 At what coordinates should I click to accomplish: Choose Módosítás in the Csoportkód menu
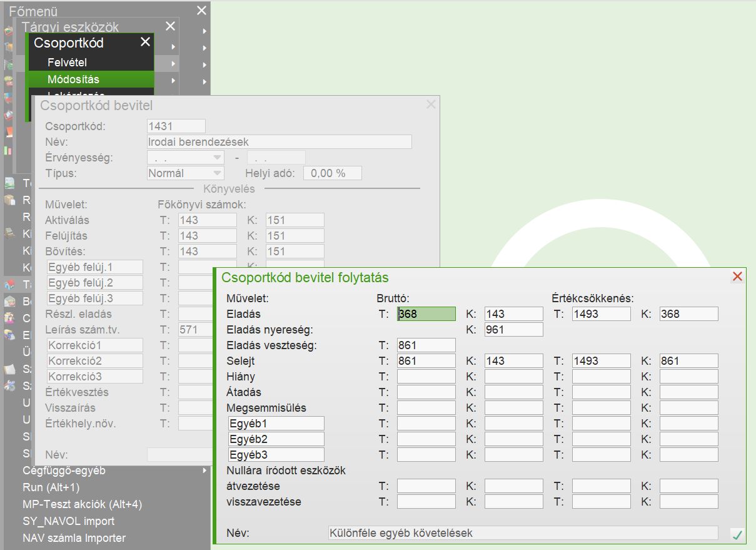(x=73, y=79)
